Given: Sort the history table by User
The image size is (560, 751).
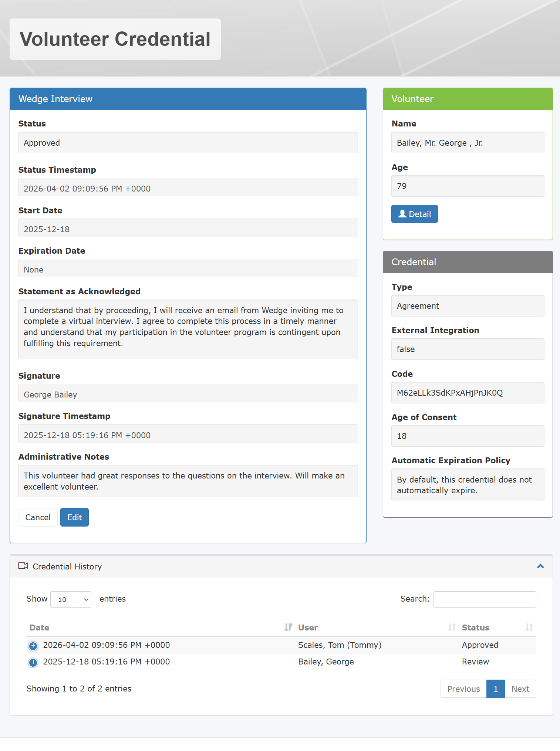Looking at the screenshot, I should [x=452, y=627].
